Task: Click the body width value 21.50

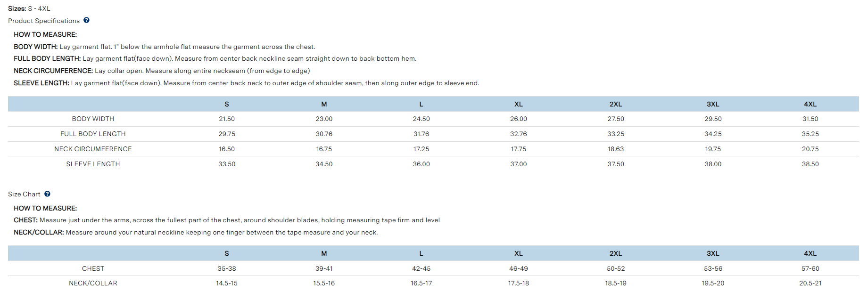Action: 227,119
